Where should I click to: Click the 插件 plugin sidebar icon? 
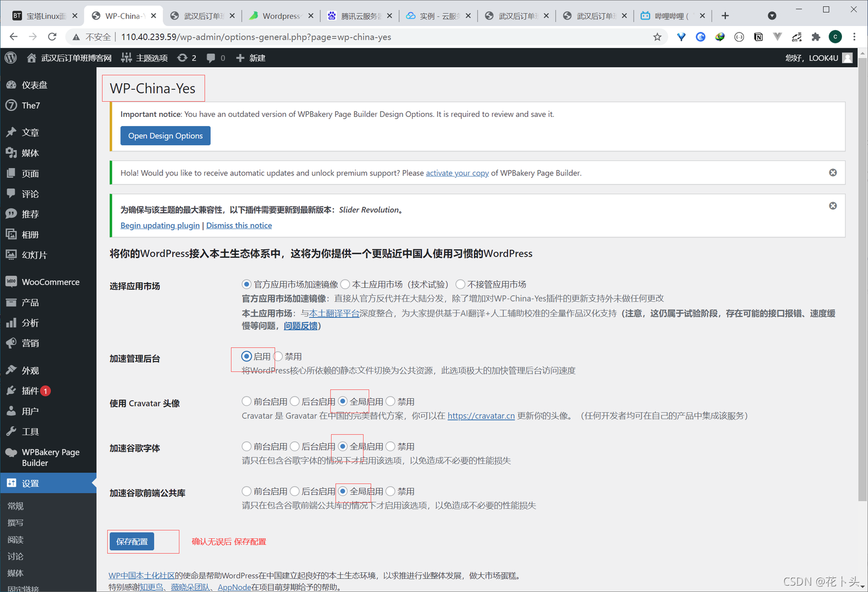[11, 391]
